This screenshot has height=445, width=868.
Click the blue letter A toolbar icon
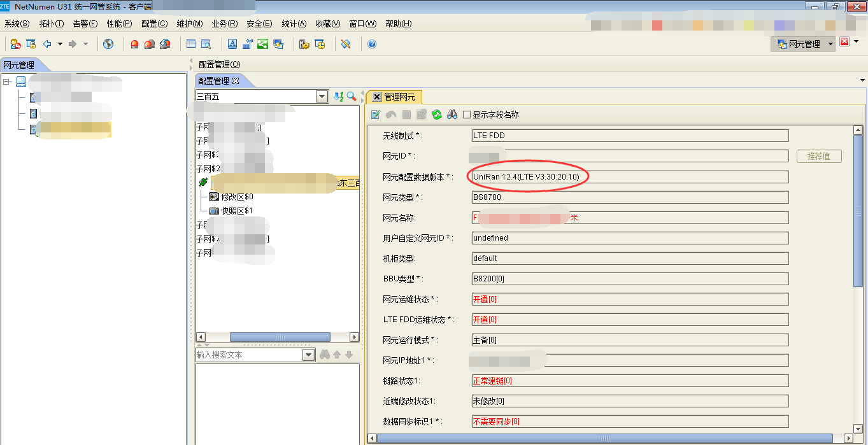[x=232, y=44]
